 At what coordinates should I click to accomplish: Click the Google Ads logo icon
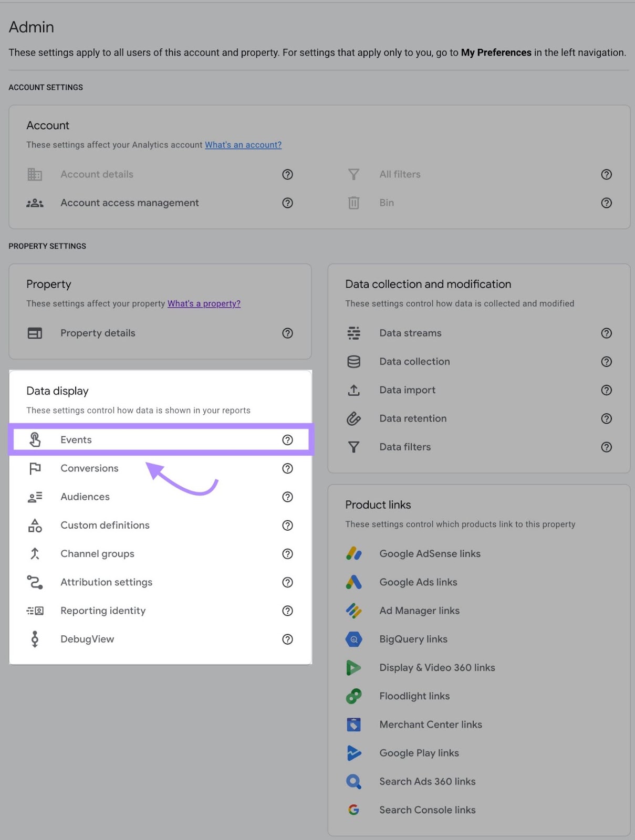click(x=354, y=582)
